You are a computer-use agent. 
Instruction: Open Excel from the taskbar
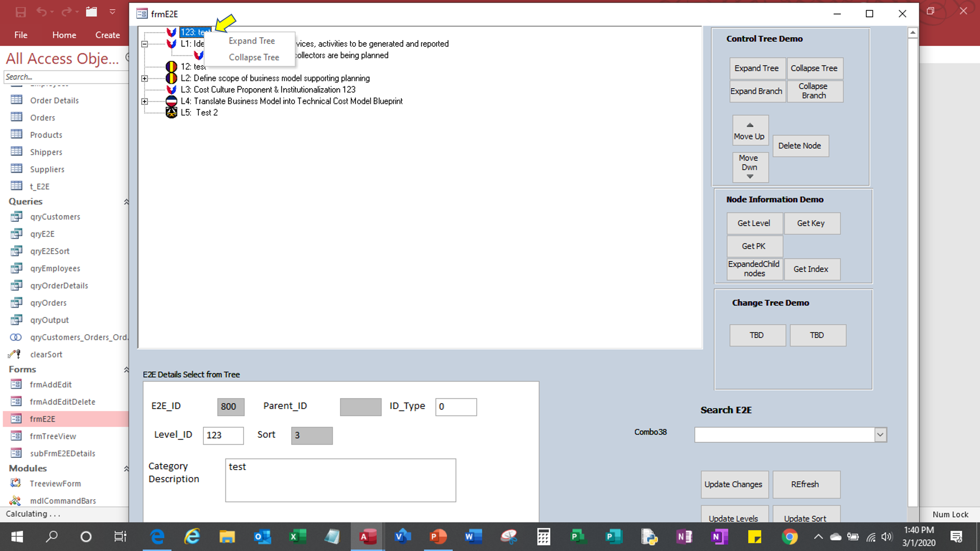coord(297,537)
